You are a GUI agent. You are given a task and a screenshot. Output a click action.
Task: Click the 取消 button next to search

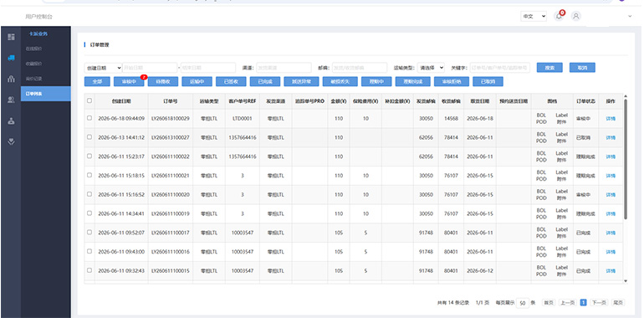tap(582, 68)
